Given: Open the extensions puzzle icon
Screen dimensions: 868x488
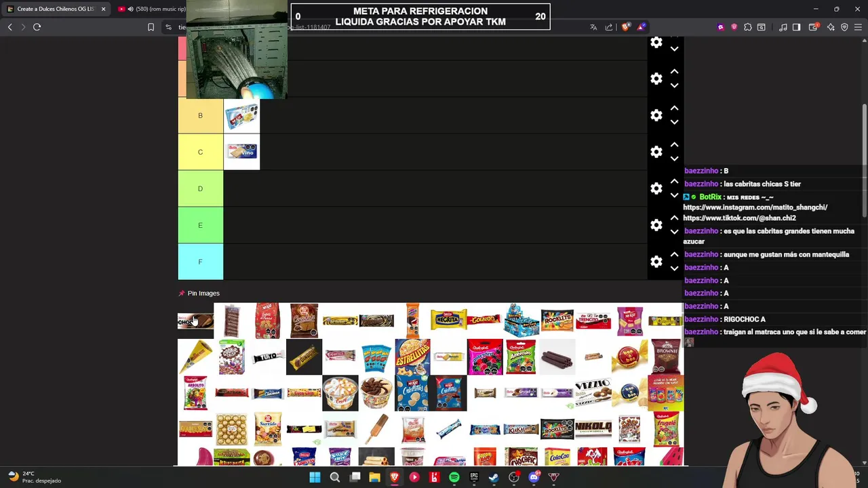Looking at the screenshot, I should [x=747, y=27].
